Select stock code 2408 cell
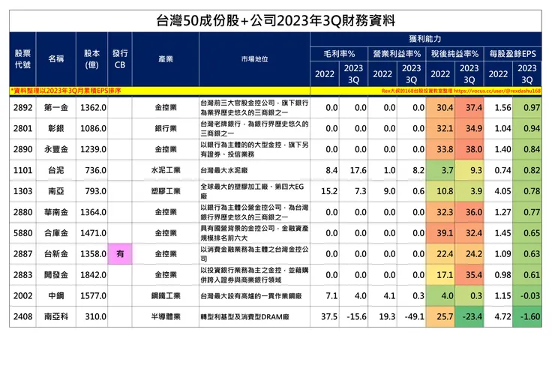555x392 pixels. point(22,316)
